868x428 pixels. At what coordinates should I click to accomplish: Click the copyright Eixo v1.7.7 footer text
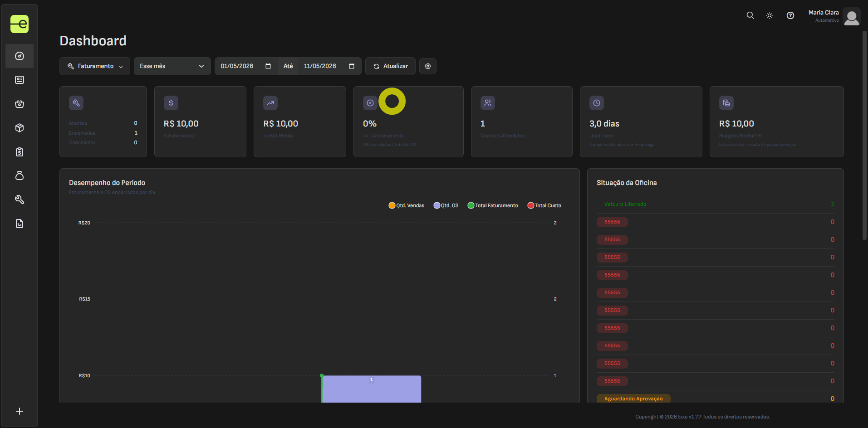tap(702, 417)
